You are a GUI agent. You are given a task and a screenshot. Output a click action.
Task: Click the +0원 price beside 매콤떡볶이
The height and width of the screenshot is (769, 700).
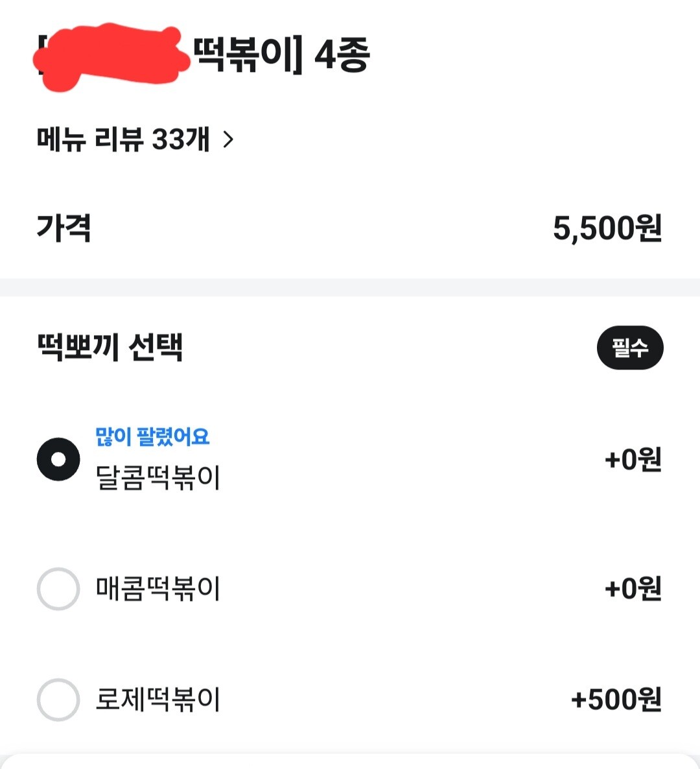[x=633, y=589]
